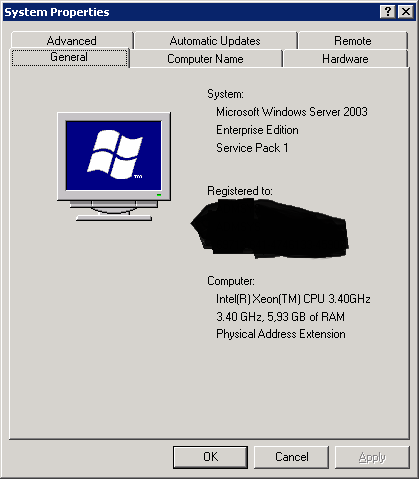Click the Intel Xeon CPU 3.40GHz line
The image size is (419, 479).
(293, 299)
